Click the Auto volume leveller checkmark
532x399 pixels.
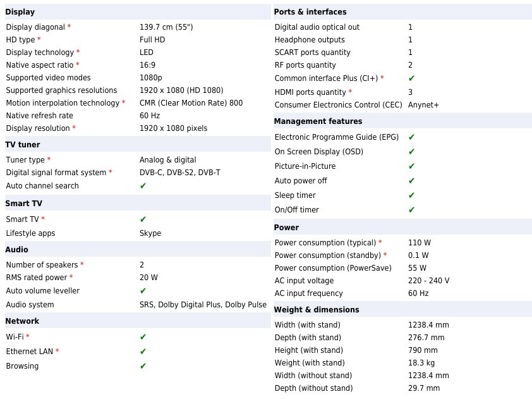pos(143,291)
